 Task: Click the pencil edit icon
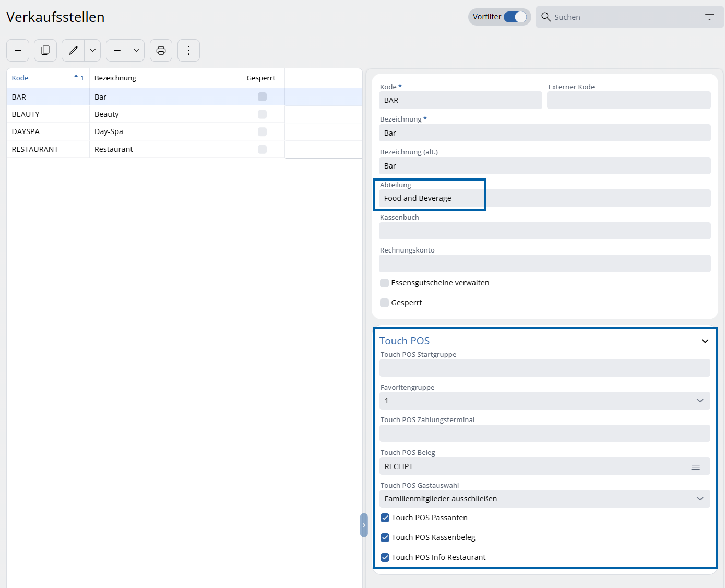(73, 51)
